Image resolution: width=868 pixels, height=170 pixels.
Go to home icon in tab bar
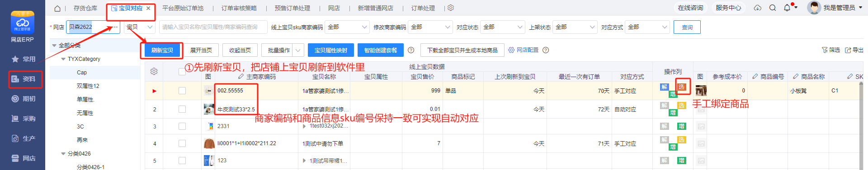(57, 9)
